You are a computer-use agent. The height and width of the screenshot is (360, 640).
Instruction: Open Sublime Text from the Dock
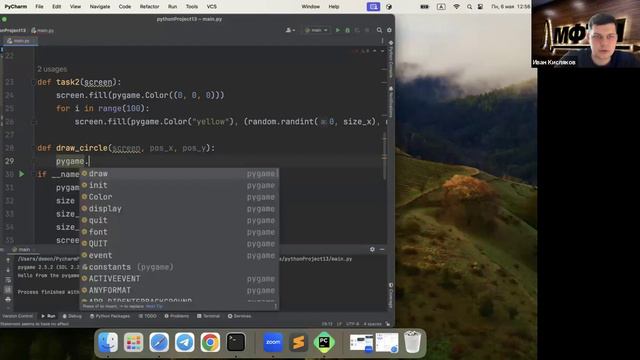(x=299, y=342)
